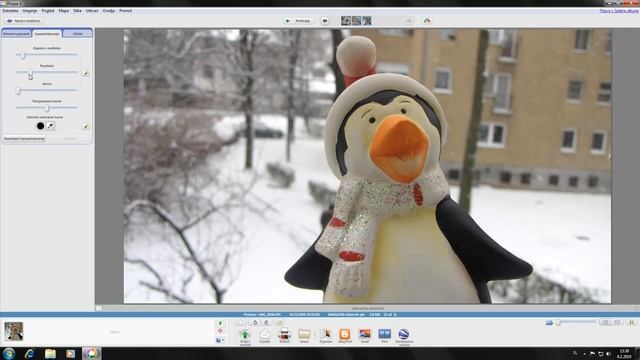
Task: Select the neutral color eyedropper picker
Action: click(x=50, y=126)
